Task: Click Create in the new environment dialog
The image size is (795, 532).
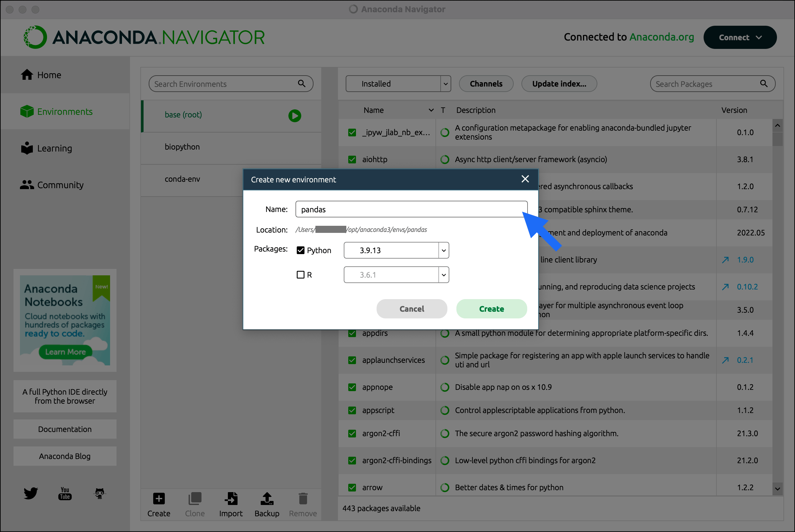Action: [x=491, y=309]
